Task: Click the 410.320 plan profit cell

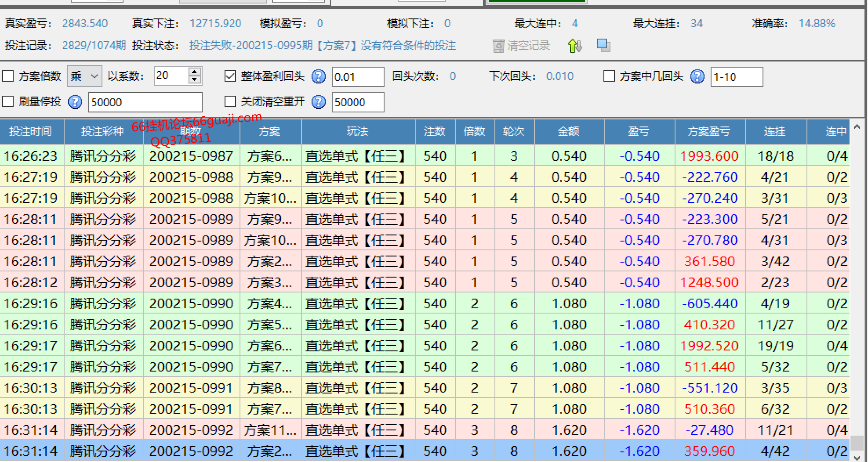Action: coord(710,325)
